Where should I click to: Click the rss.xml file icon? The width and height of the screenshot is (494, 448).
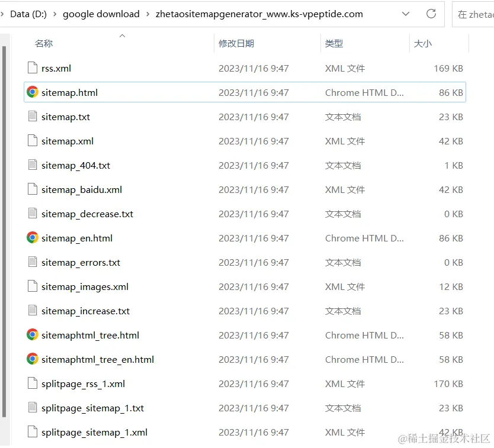click(33, 67)
